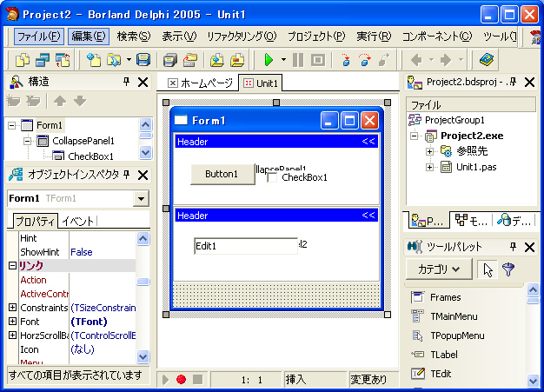
Task: Click the Edit1 input field on form
Action: [246, 246]
